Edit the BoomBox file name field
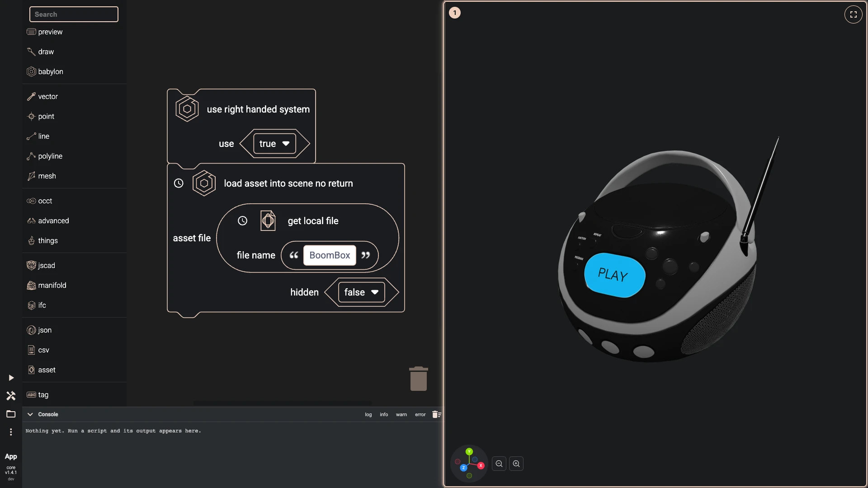Screen dimensions: 868x488 pyautogui.click(x=330, y=255)
